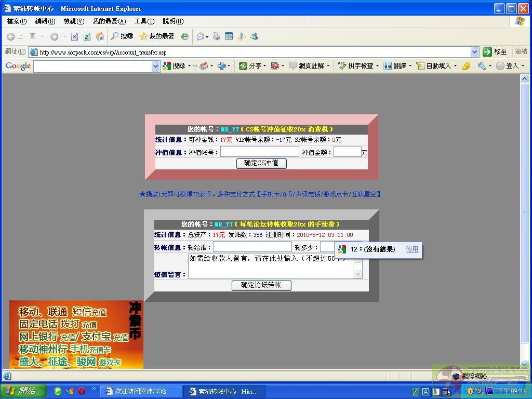This screenshot has width=532, height=399.
Task: Click the 确定CS冲值 button
Action: pyautogui.click(x=261, y=163)
